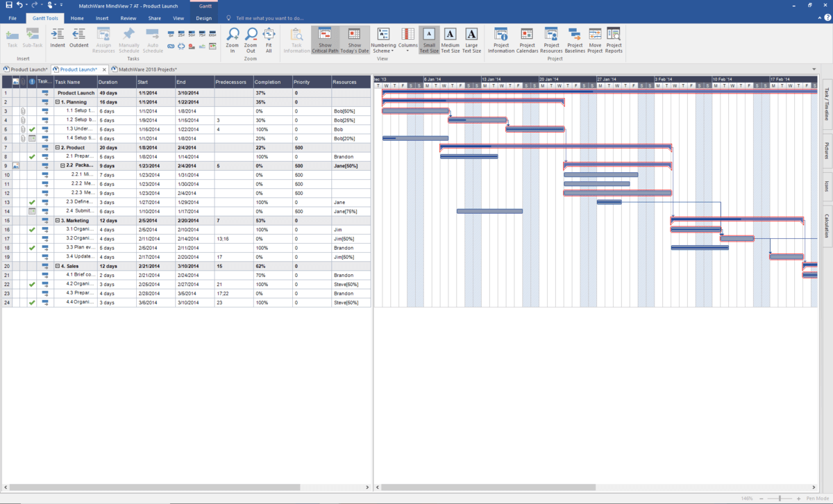Click green checkmark in row 5
Screen dimensions: 833x504
pos(32,129)
